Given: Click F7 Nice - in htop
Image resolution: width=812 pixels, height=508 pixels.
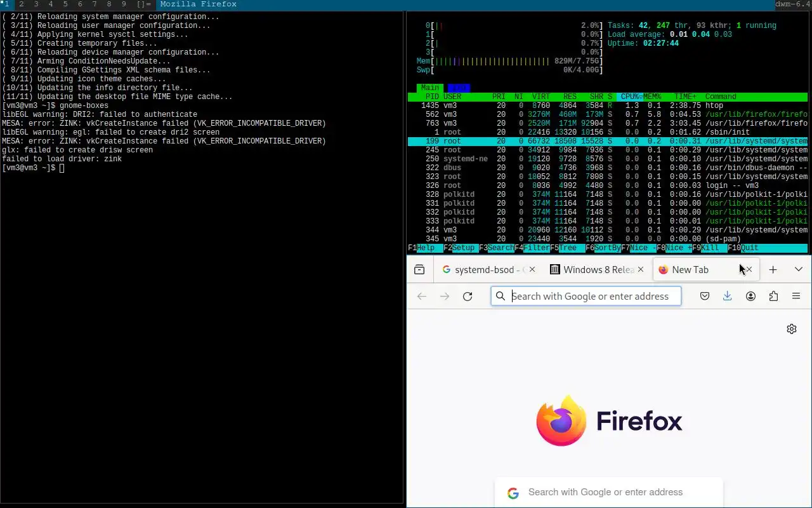Looking at the screenshot, I should (638, 248).
